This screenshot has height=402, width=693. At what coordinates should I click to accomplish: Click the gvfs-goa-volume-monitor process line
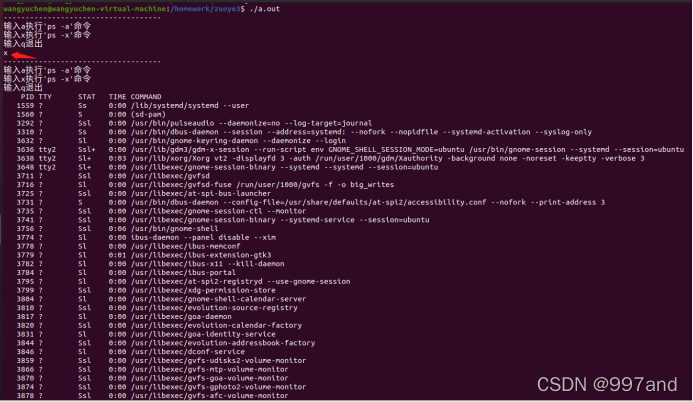(152, 378)
